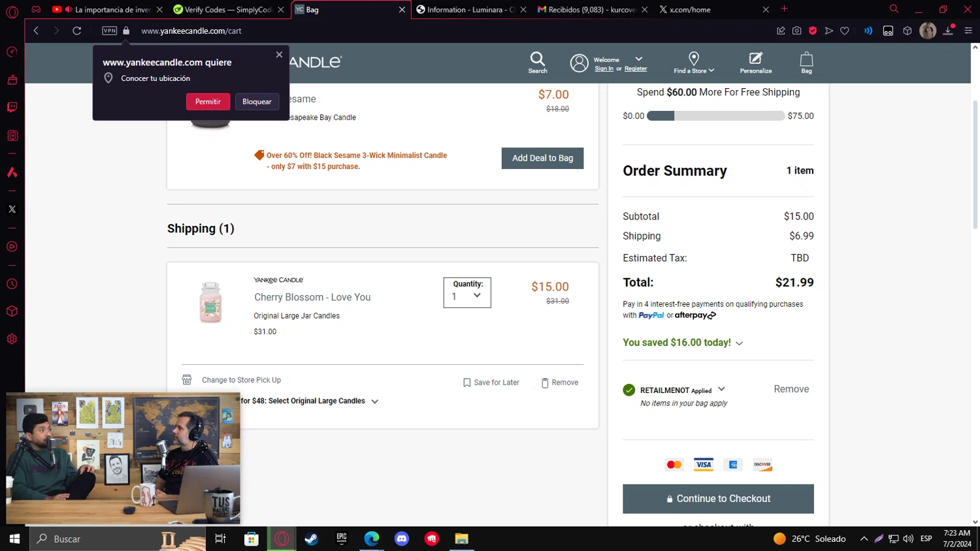Image resolution: width=980 pixels, height=551 pixels.
Task: Open Steam from the taskbar
Action: point(312,539)
